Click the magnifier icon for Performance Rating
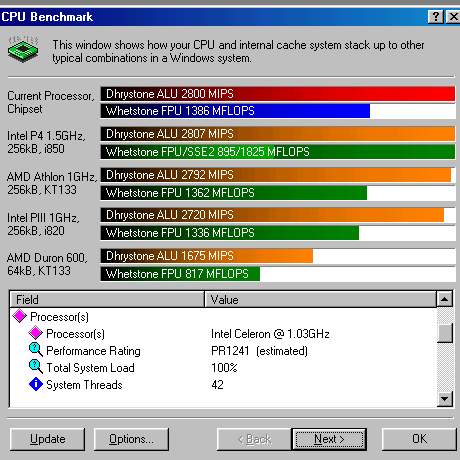Viewport: 460px width, 460px height. point(35,350)
